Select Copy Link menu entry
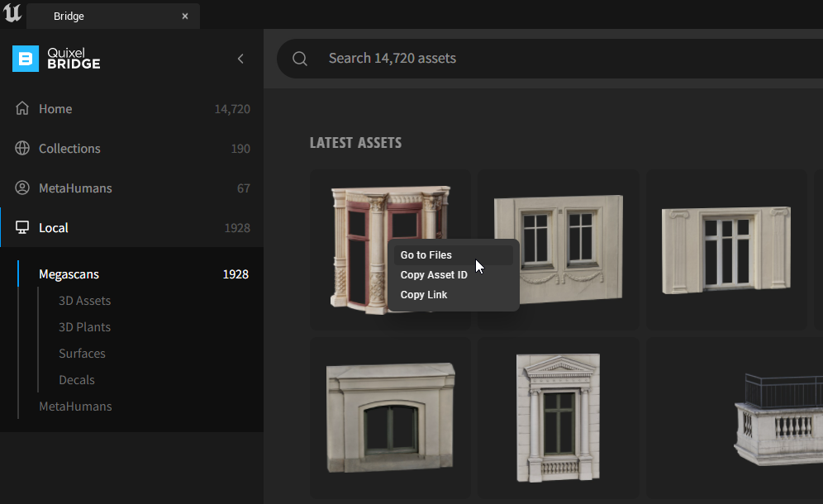823x504 pixels. [x=424, y=295]
